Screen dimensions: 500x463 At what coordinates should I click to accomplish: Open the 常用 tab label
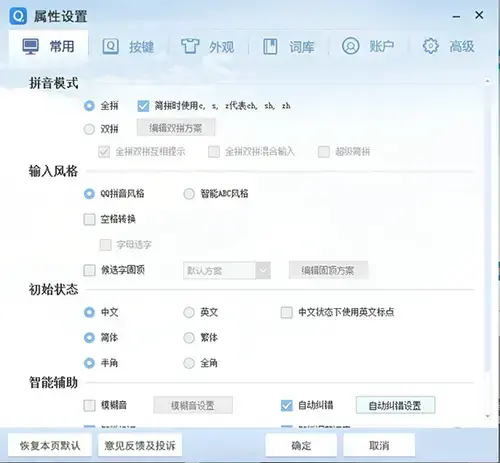(62, 46)
